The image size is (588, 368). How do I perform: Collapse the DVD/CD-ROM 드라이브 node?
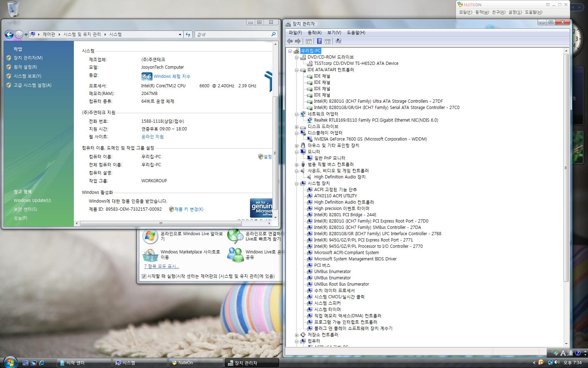point(296,57)
